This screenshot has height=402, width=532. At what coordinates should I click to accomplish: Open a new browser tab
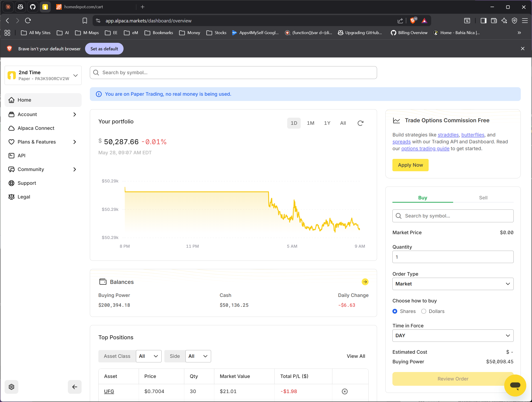[x=143, y=7]
